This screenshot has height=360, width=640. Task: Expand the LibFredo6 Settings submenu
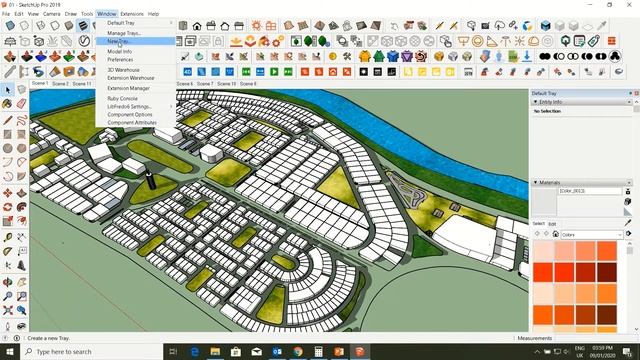[x=136, y=107]
